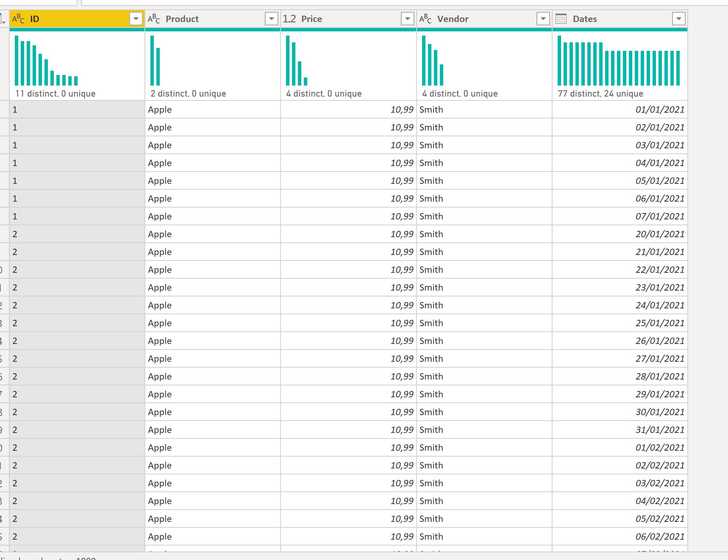Select the Apple cell in the 22/01/2021 row

coord(213,270)
